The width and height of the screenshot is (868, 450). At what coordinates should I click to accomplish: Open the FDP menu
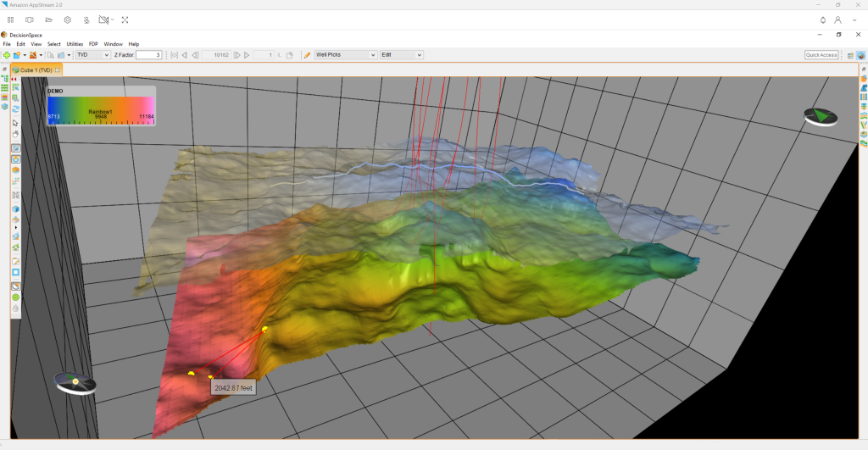(x=93, y=44)
